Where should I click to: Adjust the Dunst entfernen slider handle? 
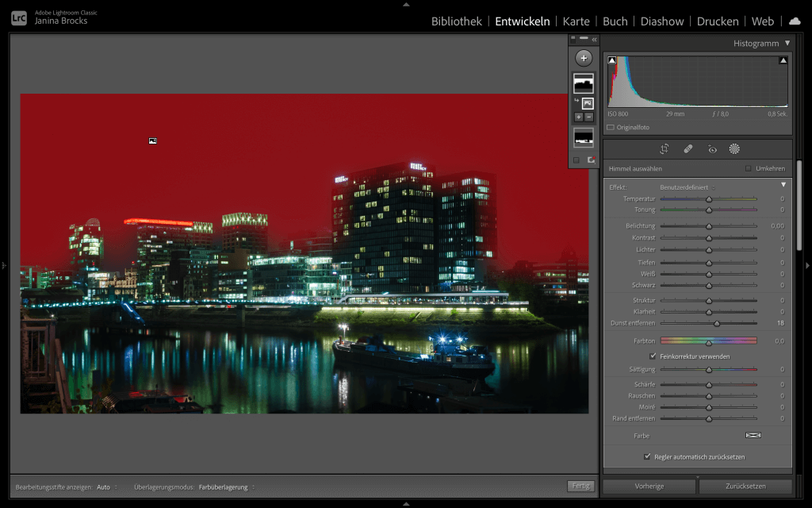(717, 324)
